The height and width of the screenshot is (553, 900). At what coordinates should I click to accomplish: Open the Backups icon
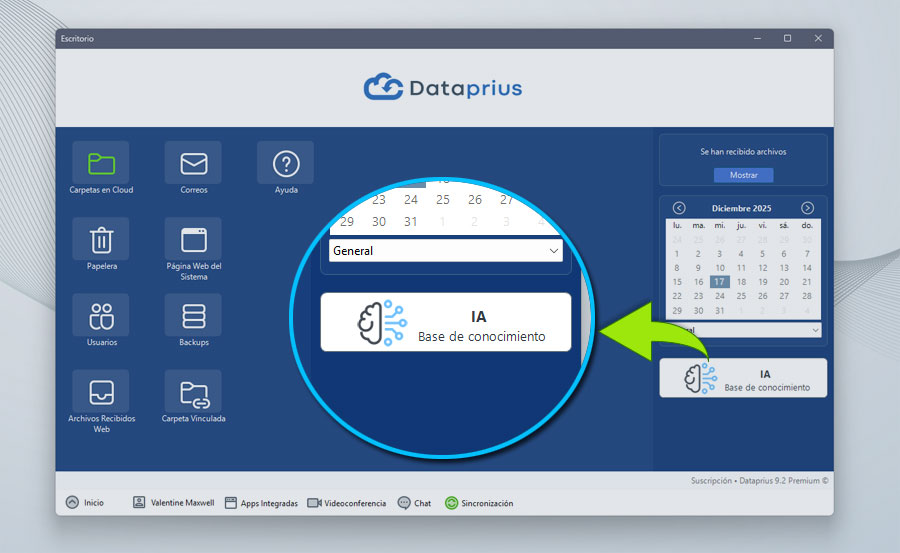coord(193,316)
